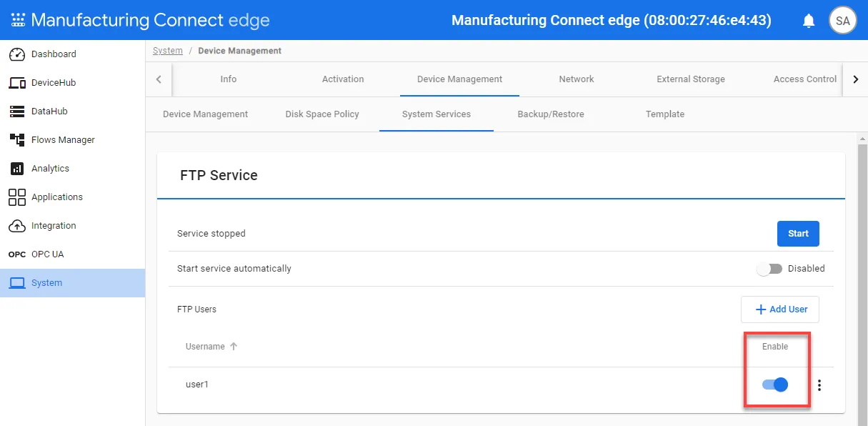Select the System Services sub-tab
Screen dimensions: 868x426
click(x=437, y=114)
